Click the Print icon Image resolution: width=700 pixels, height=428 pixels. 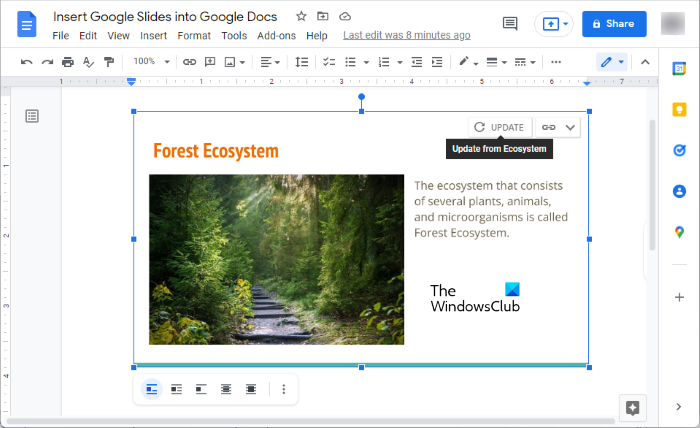click(x=68, y=62)
